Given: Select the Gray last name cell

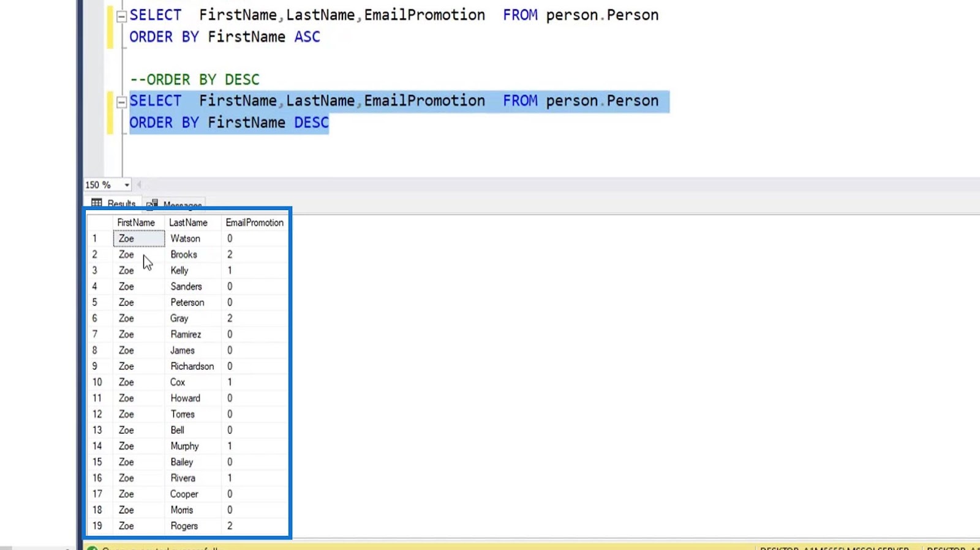Looking at the screenshot, I should tap(193, 318).
